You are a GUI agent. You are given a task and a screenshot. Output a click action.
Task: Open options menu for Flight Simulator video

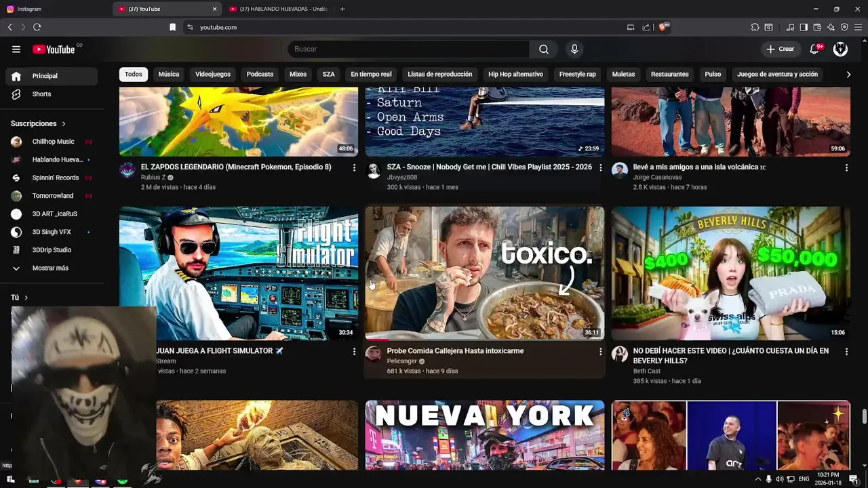[354, 351]
